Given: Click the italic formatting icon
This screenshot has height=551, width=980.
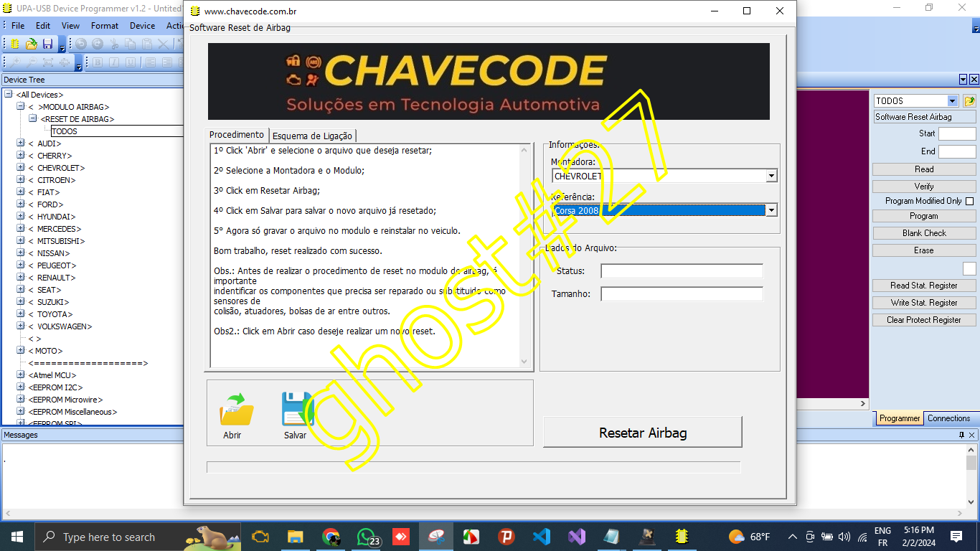Looking at the screenshot, I should click(x=114, y=62).
